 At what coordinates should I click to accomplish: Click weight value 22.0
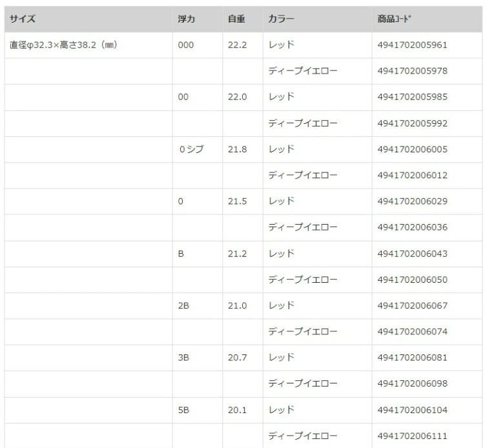(238, 97)
